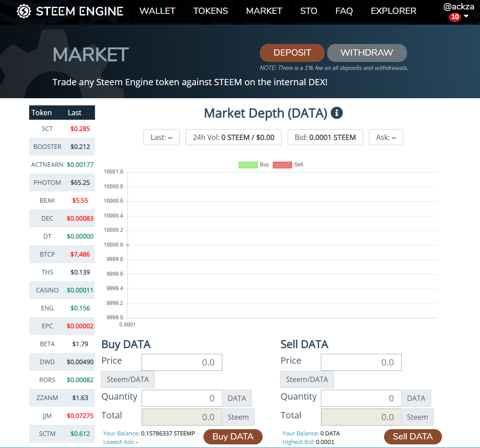Click your STEEMP balance amount
Image resolution: width=480 pixels, height=448 pixels.
168,434
